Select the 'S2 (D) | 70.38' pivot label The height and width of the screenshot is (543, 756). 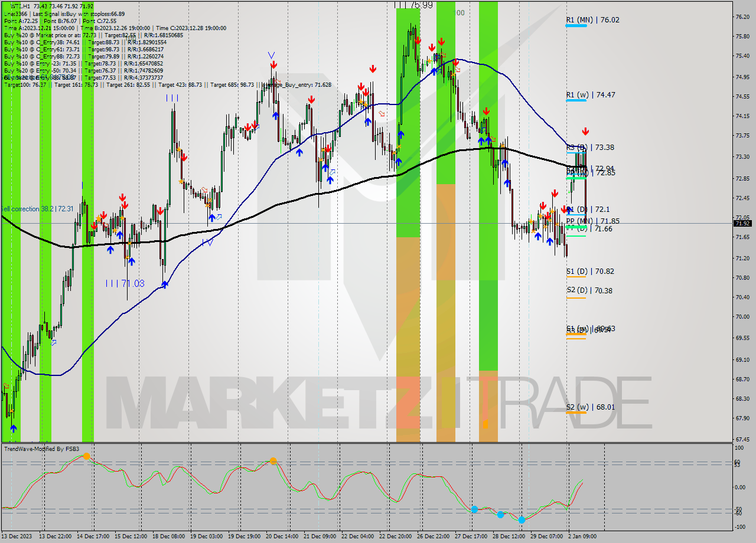pos(589,290)
